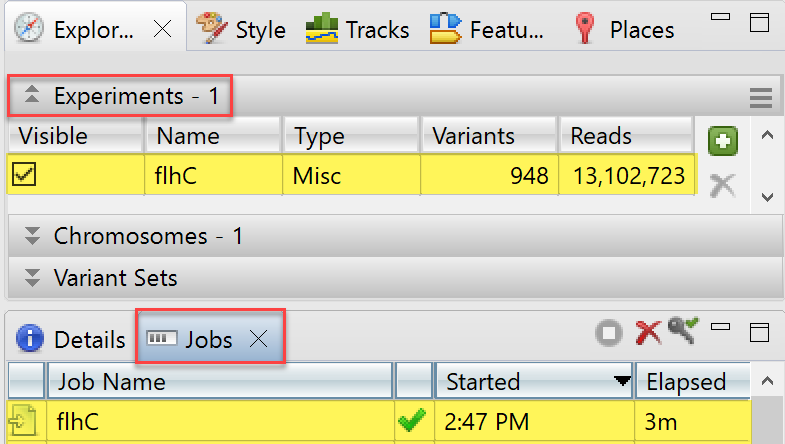Open the Experiments panel hamburger menu
The image size is (785, 444).
[761, 98]
